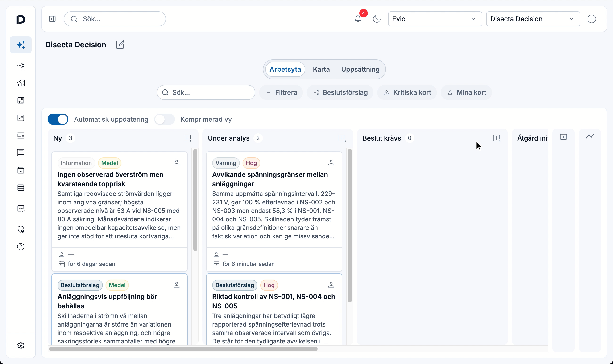Toggle Automatisk uppdatering switch
Image resolution: width=613 pixels, height=364 pixels.
click(58, 120)
